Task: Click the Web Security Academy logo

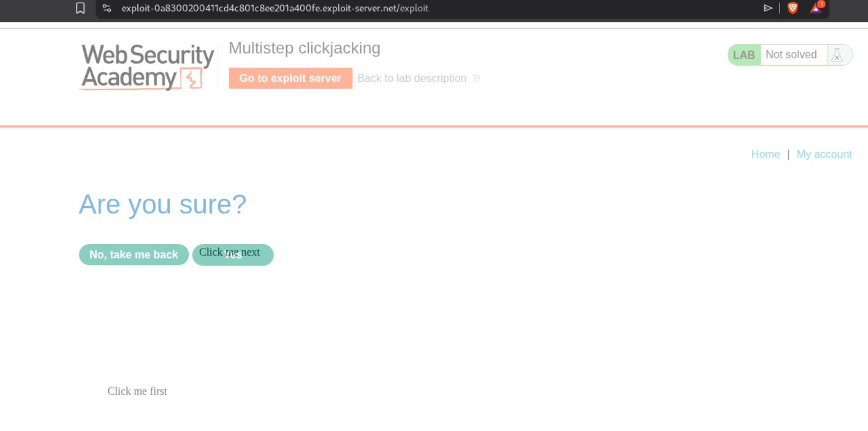Action: tap(147, 66)
